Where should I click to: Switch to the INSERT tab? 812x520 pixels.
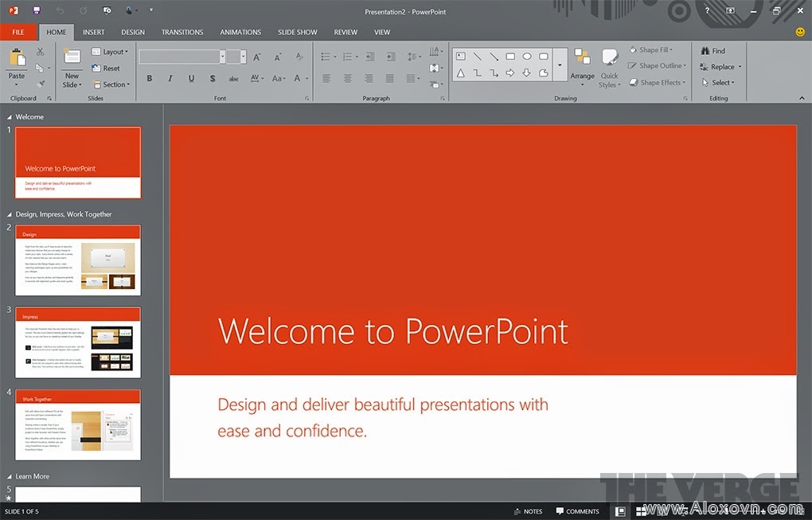pyautogui.click(x=94, y=32)
